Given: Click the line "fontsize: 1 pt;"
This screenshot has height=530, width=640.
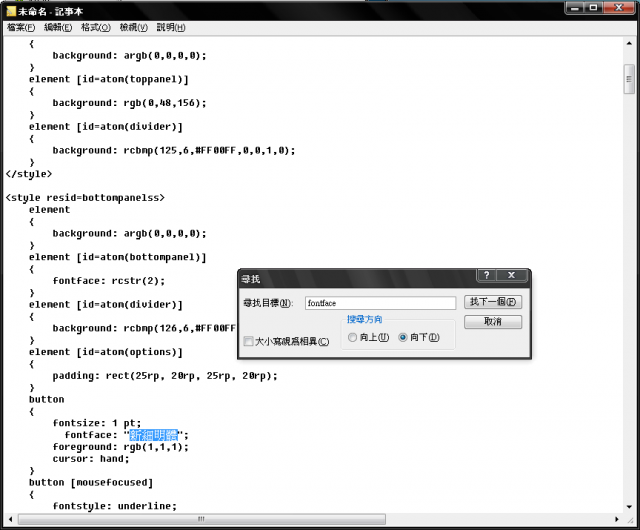Looking at the screenshot, I should click(x=97, y=423).
